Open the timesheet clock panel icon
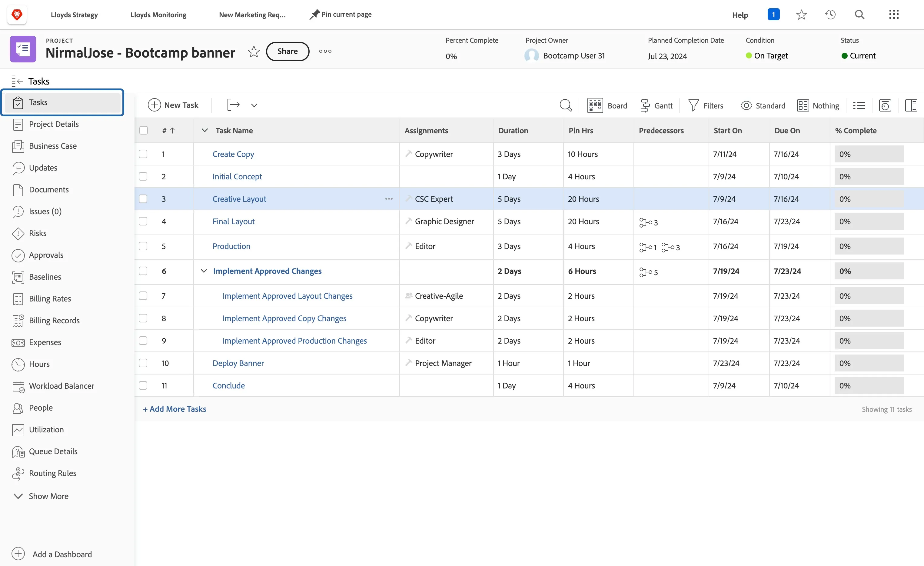This screenshot has height=566, width=924. tap(885, 105)
